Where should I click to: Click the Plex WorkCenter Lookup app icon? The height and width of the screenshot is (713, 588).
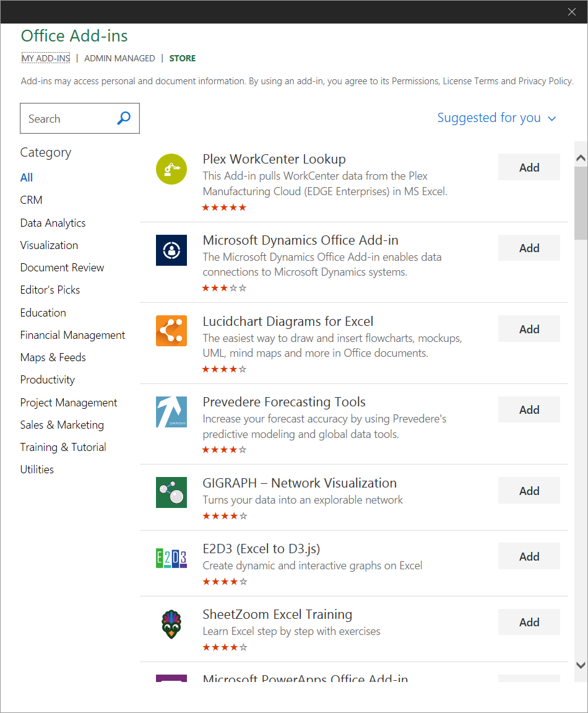(171, 168)
